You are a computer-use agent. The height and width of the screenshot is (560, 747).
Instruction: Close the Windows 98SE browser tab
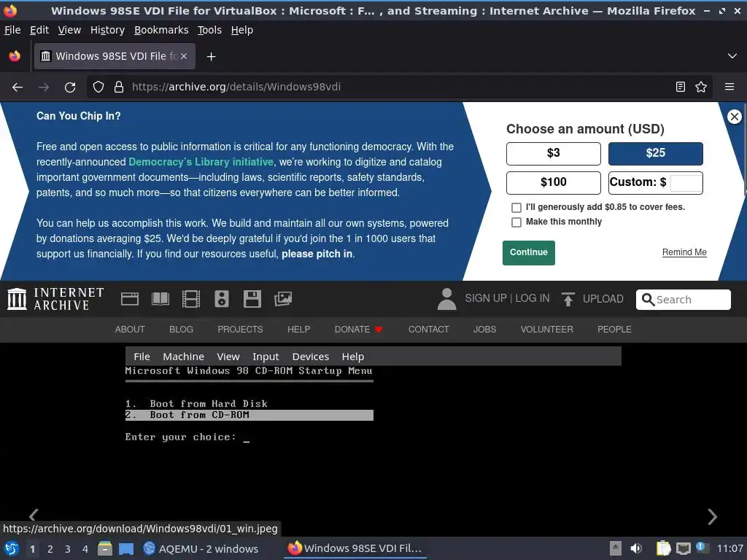tap(184, 57)
